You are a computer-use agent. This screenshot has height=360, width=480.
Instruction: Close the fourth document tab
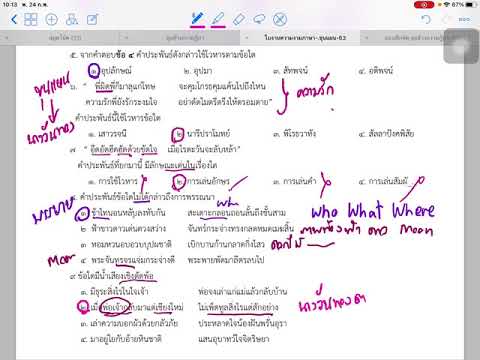366,38
